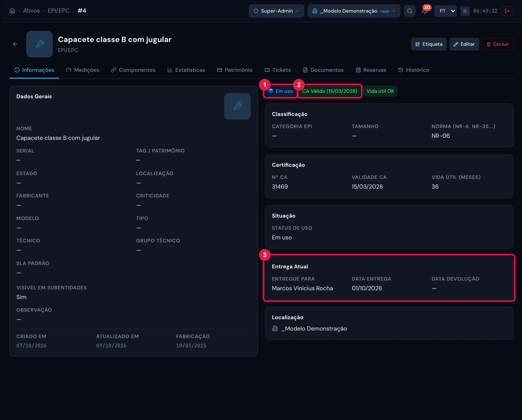Click the recipient Marcos Vinícius Rocha
This screenshot has height=420, width=522.
[x=302, y=288]
